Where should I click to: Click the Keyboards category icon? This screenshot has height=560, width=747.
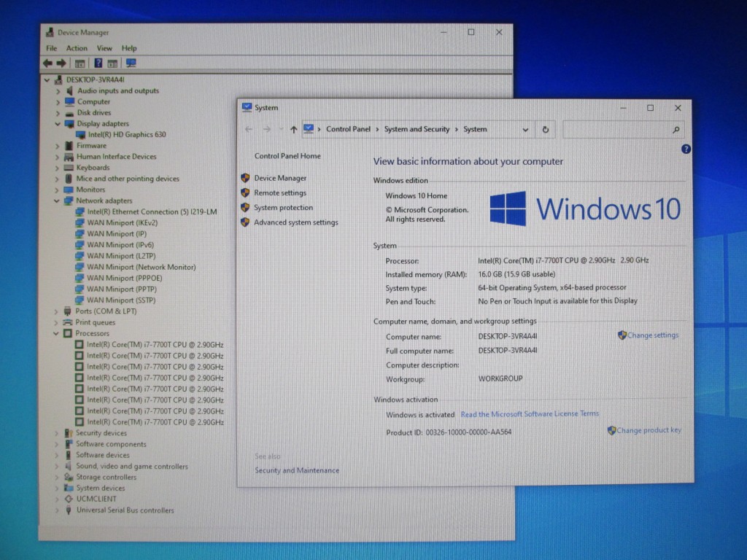[69, 168]
